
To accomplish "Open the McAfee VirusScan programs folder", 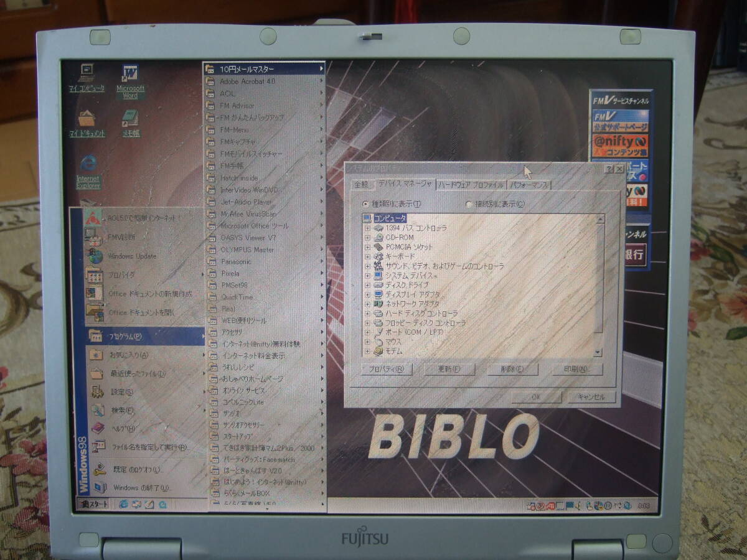I will point(265,214).
